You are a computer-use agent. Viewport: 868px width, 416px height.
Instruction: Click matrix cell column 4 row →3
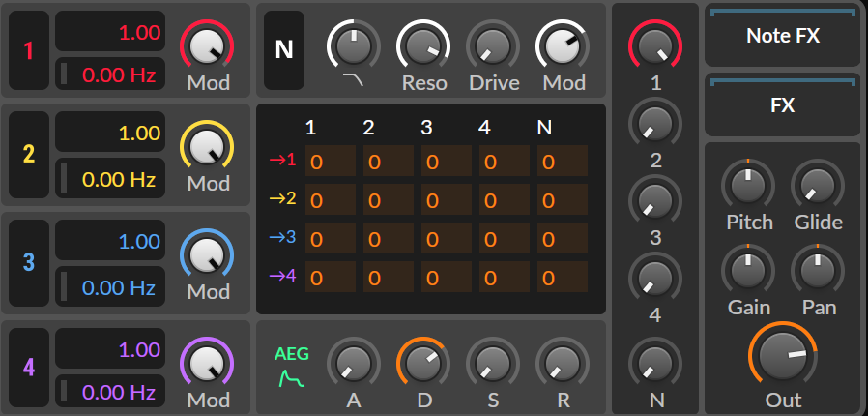pyautogui.click(x=505, y=238)
